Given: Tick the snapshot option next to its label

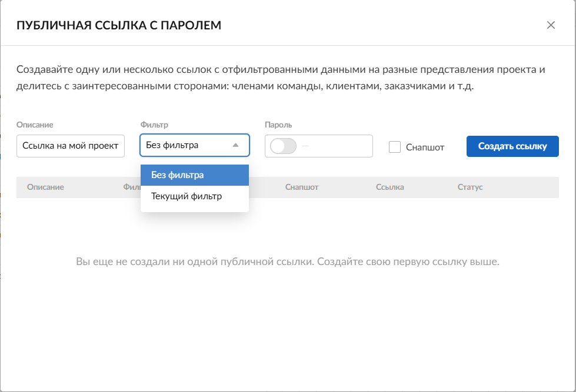Looking at the screenshot, I should point(394,147).
